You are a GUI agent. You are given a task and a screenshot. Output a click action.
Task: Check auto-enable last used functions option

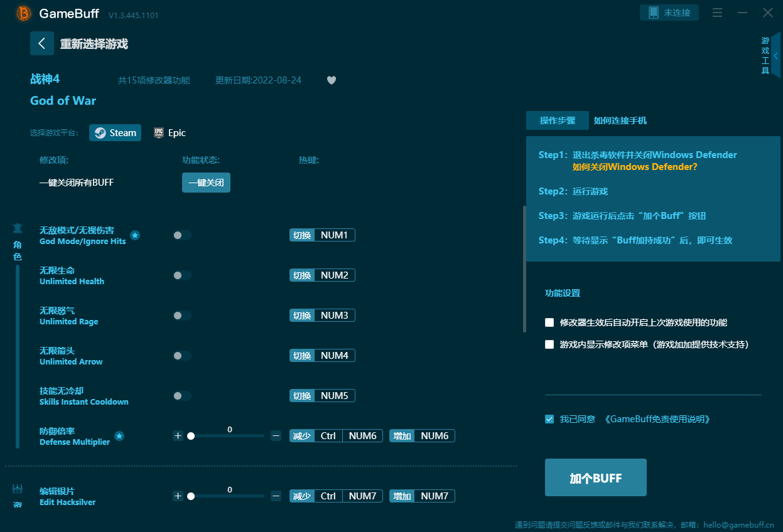pyautogui.click(x=549, y=322)
